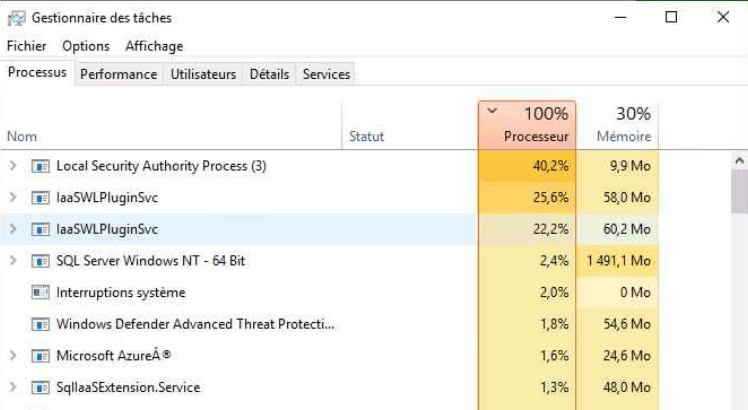This screenshot has width=748, height=410.
Task: Click the Windows Defender Advanced Threat icon
Action: pos(40,324)
